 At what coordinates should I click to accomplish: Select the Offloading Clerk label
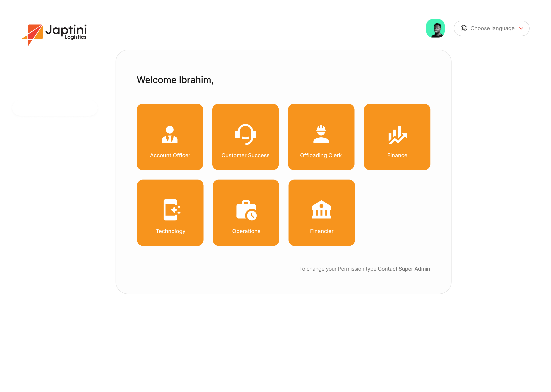(321, 155)
